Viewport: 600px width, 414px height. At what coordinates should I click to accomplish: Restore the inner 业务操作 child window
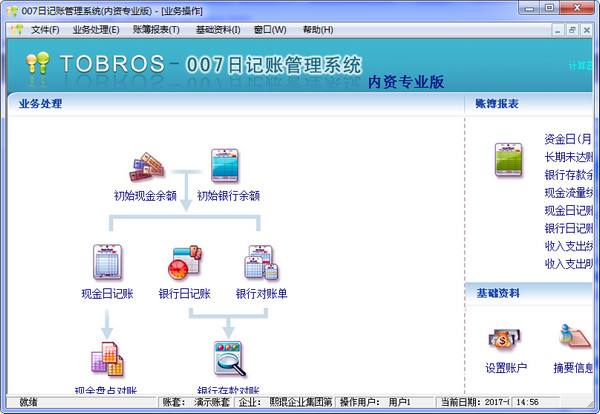pyautogui.click(x=572, y=30)
